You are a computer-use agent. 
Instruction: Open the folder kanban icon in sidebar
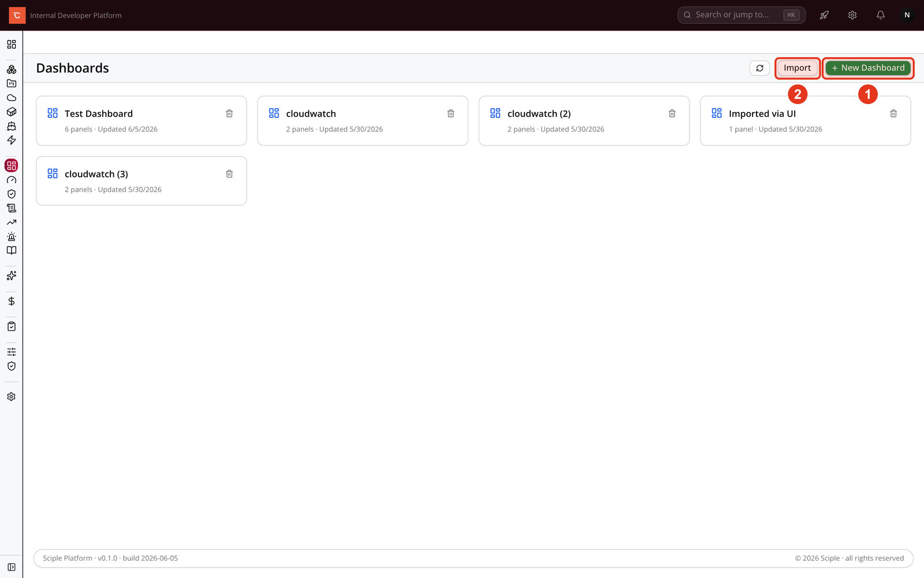click(12, 83)
